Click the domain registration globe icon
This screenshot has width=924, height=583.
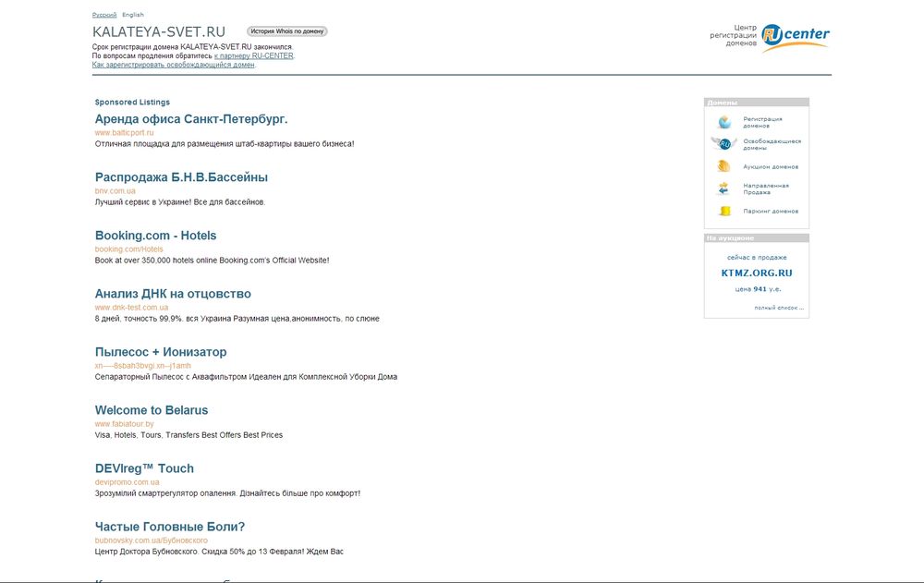(x=724, y=122)
